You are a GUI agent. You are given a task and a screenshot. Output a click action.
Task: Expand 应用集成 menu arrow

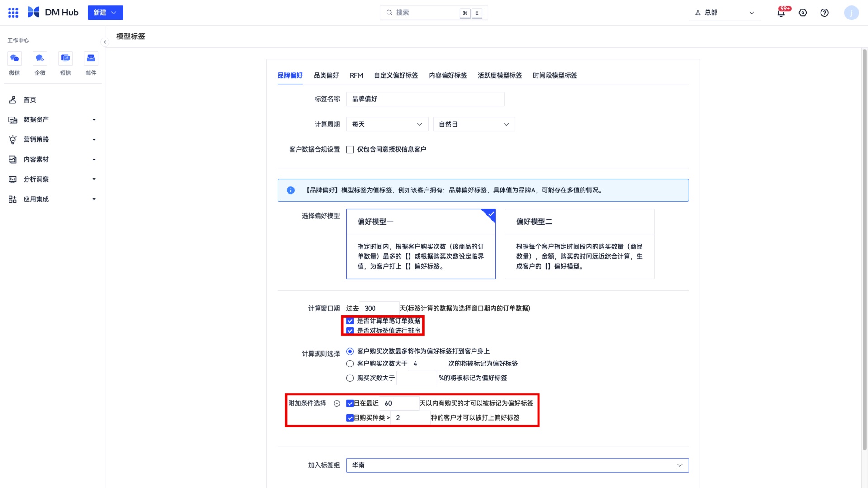[x=94, y=199]
